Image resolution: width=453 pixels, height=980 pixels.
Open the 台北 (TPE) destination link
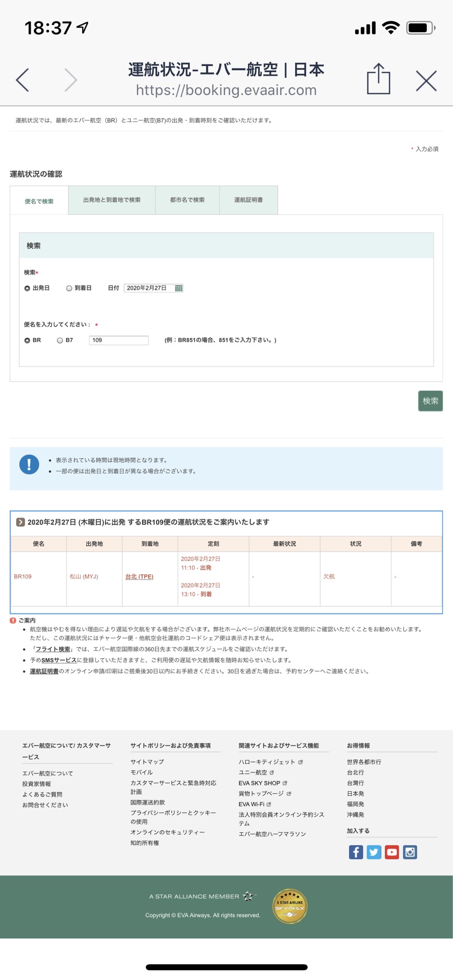[x=139, y=576]
